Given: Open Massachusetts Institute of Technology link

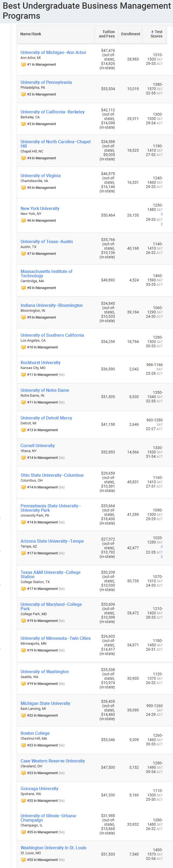Looking at the screenshot, I should tap(46, 274).
